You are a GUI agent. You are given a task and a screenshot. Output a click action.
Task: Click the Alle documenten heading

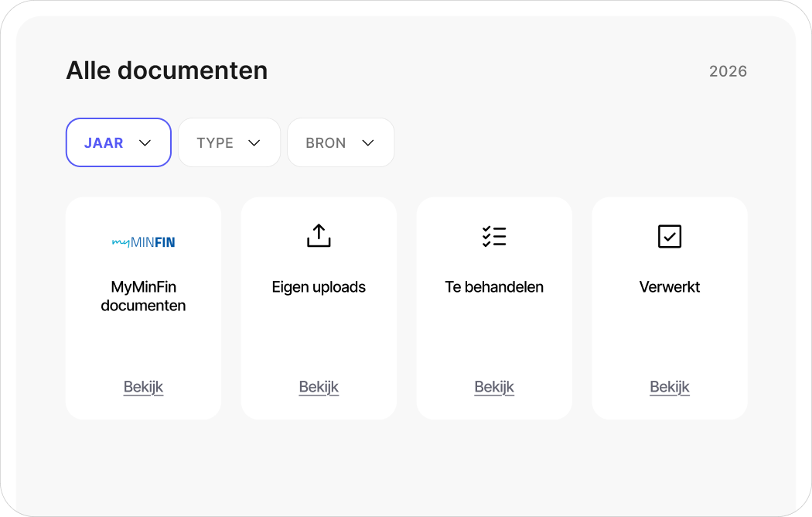(x=167, y=70)
